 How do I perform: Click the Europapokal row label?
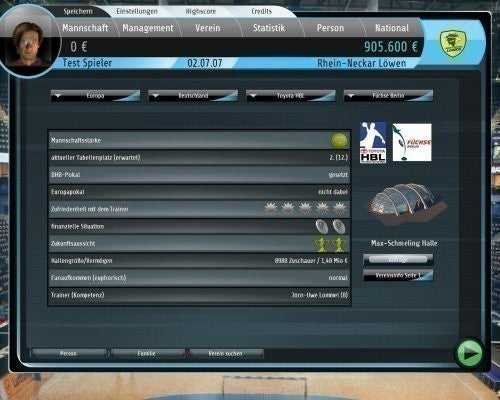coord(67,192)
